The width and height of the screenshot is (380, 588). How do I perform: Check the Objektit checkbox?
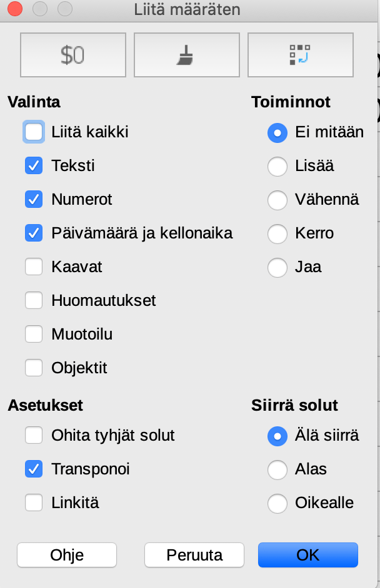34,368
